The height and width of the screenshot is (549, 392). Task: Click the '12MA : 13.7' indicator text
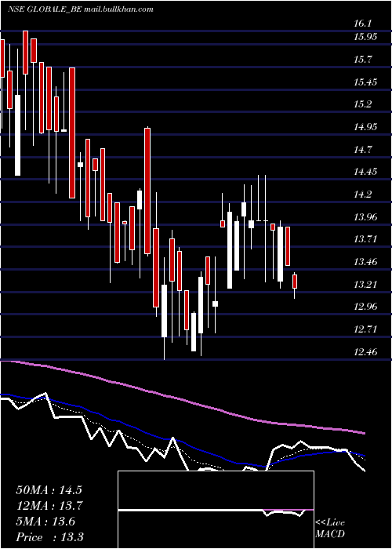pos(50,506)
